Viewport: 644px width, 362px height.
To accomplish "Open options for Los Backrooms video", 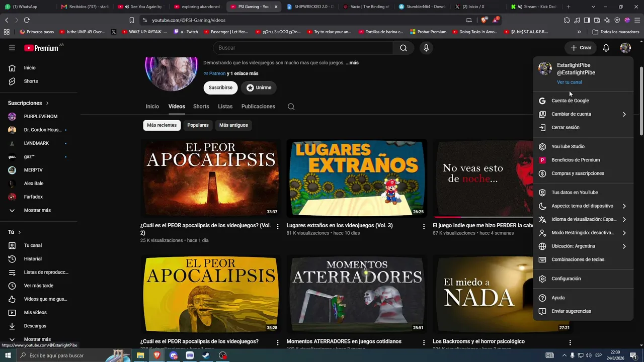I will click(570, 342).
